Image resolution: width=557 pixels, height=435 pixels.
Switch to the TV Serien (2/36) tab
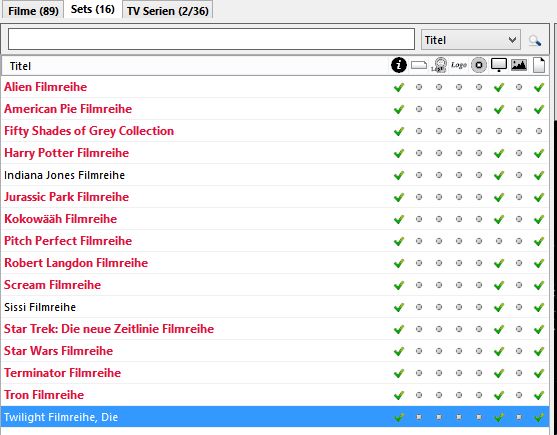coord(168,11)
